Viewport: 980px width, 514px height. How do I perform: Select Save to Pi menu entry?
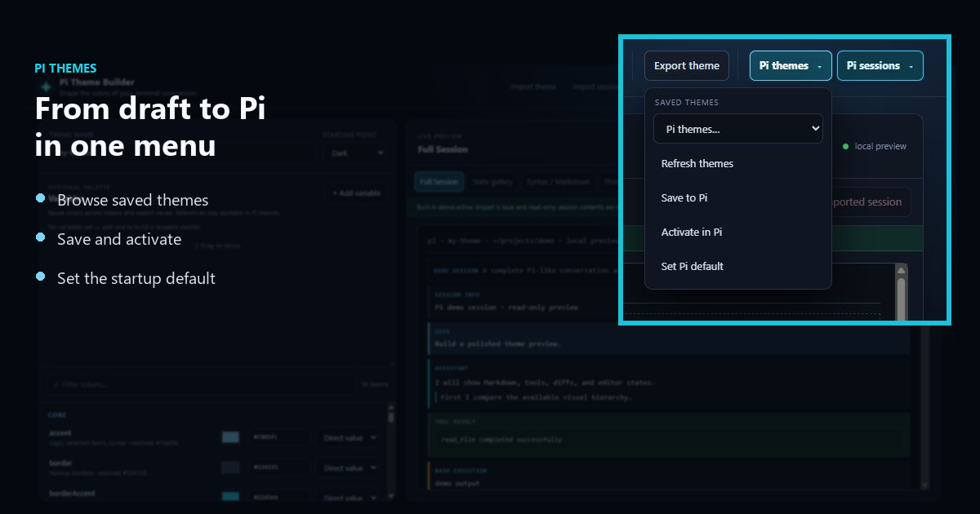coord(738,198)
